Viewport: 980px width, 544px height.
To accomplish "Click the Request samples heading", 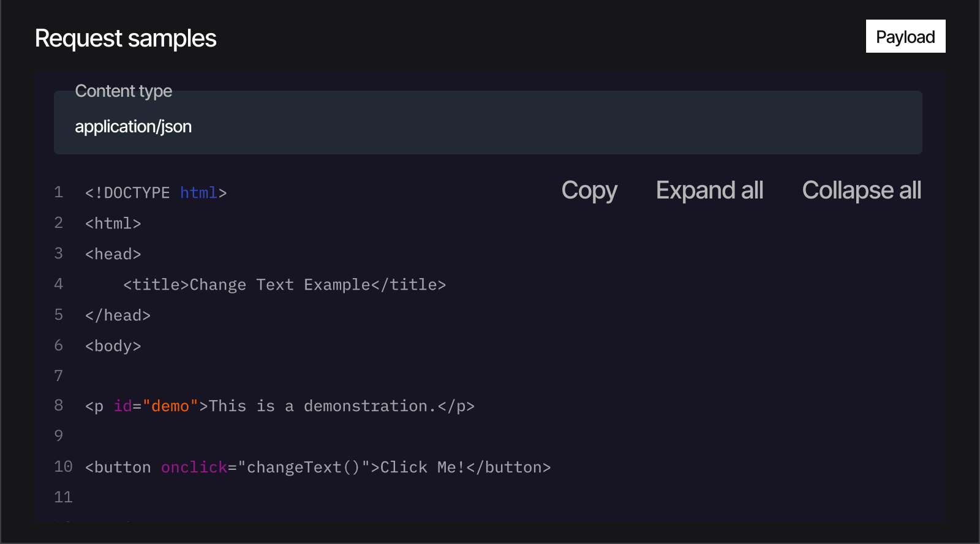I will pos(126,38).
